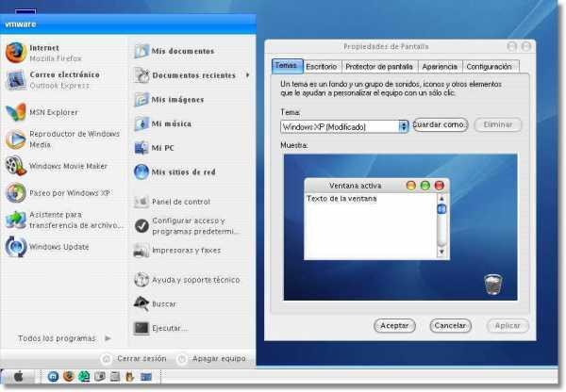Click the green quick launch icon
Image resolution: width=566 pixels, height=392 pixels.
tap(84, 377)
